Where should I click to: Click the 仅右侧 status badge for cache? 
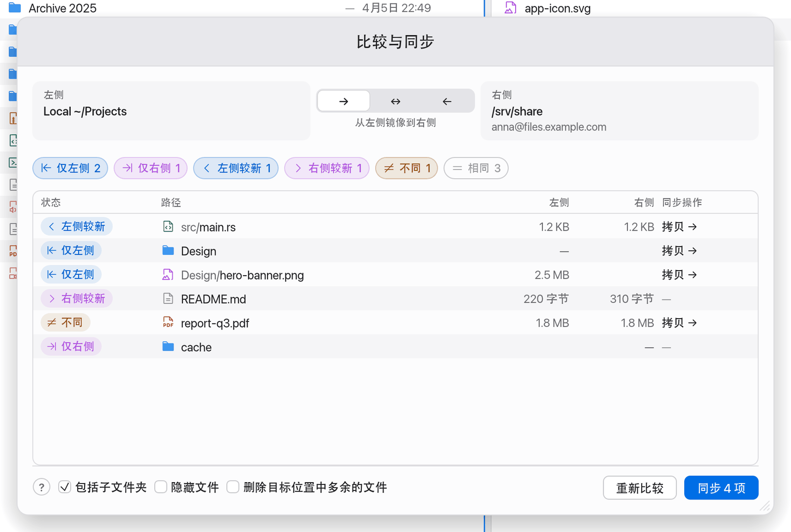(x=71, y=347)
